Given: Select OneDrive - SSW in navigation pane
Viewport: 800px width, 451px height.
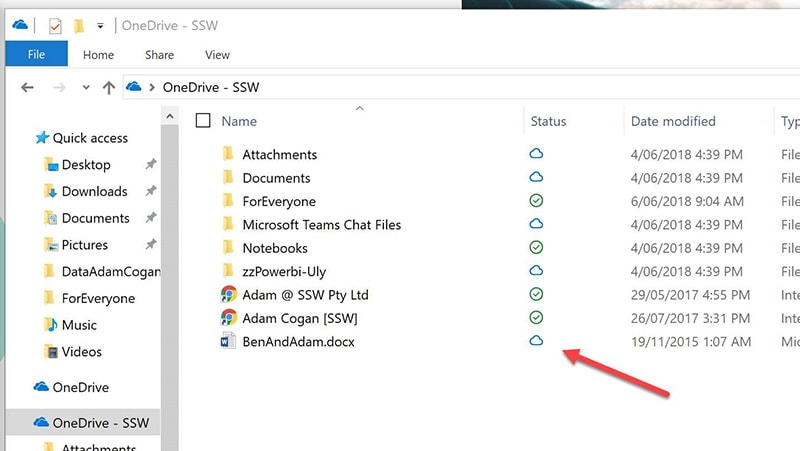Looking at the screenshot, I should point(100,422).
